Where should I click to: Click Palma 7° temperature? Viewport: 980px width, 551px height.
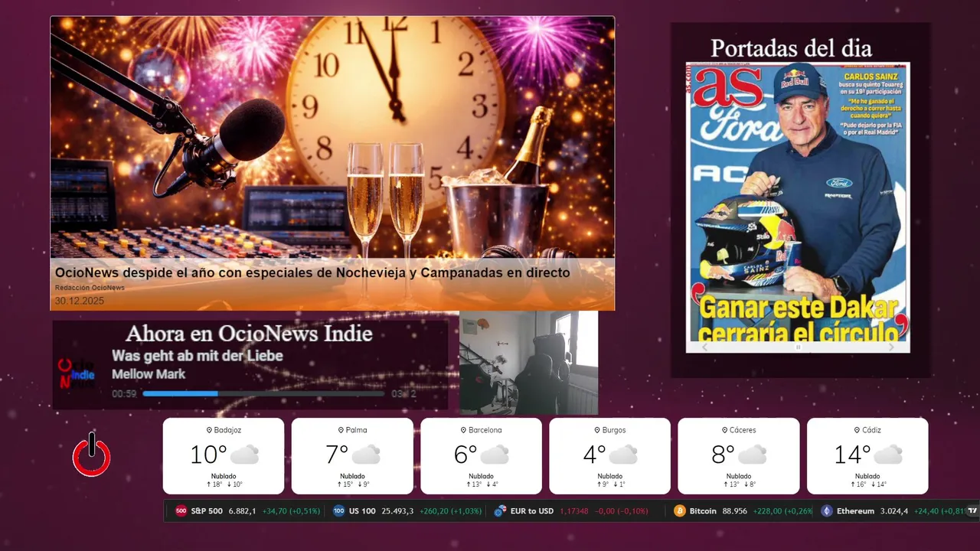click(x=337, y=455)
